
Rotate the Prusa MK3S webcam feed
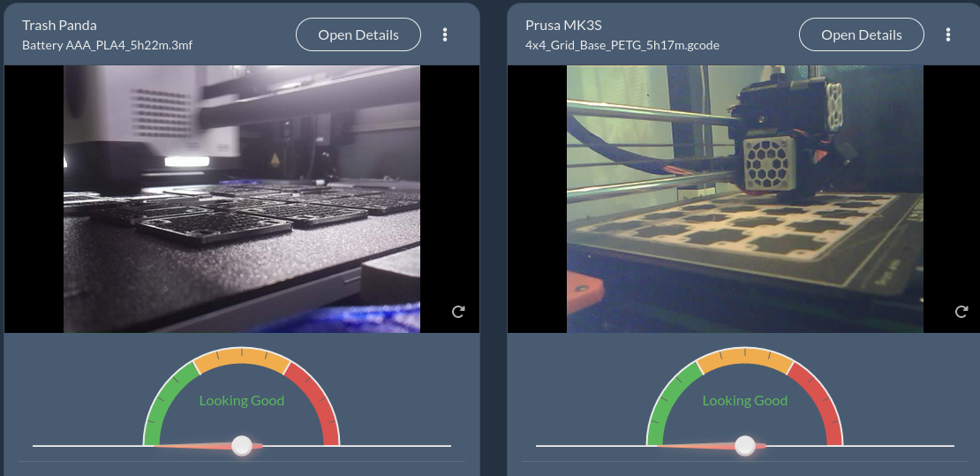961,312
